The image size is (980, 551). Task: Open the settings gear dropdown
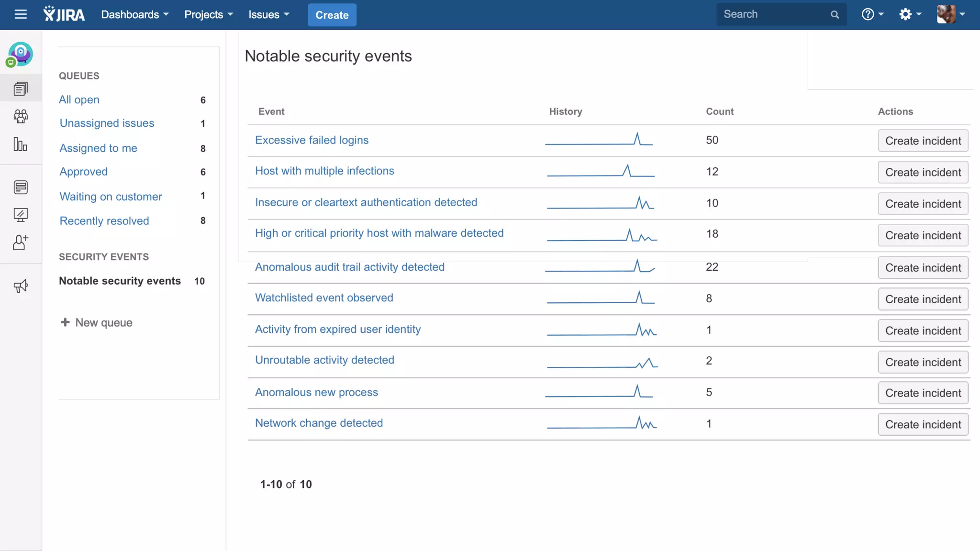click(x=910, y=14)
